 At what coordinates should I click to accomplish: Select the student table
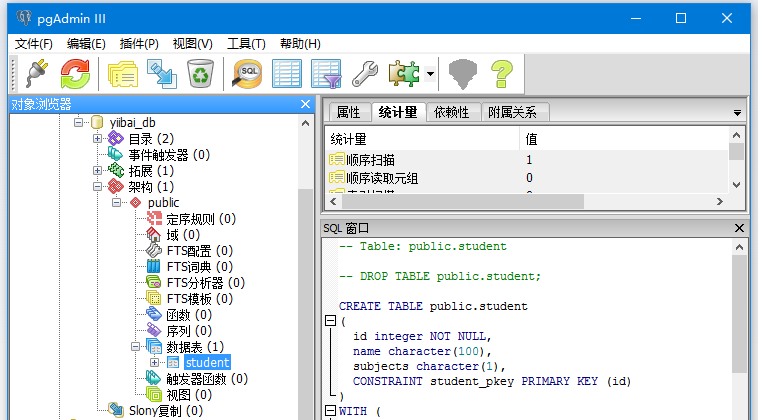tap(207, 362)
